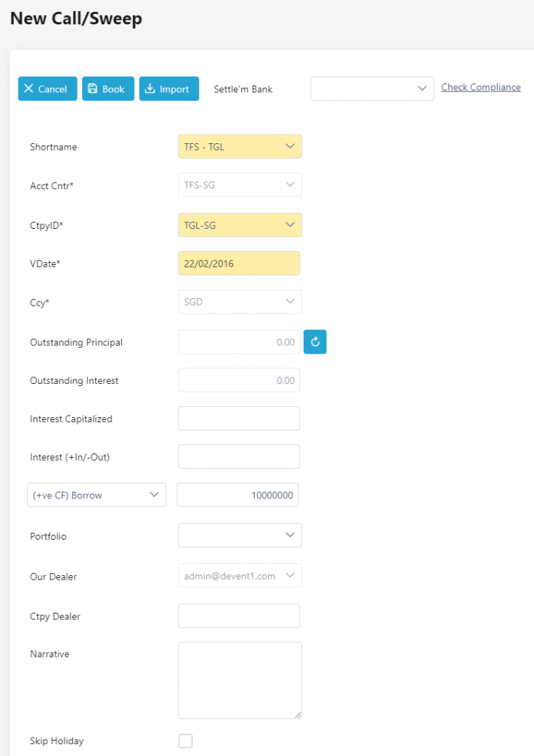Expand the Portfolio dropdown
Screen dimensions: 534x756
click(x=240, y=535)
